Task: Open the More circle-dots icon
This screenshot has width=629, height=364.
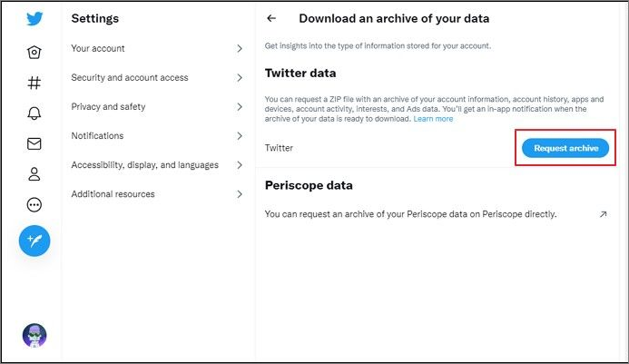Action: click(x=34, y=205)
